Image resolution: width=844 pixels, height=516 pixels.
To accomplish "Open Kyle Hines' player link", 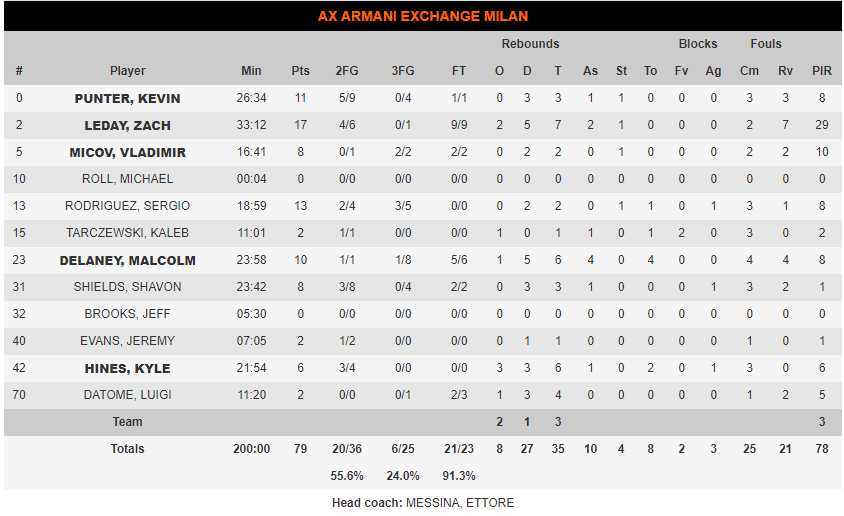I will click(127, 368).
